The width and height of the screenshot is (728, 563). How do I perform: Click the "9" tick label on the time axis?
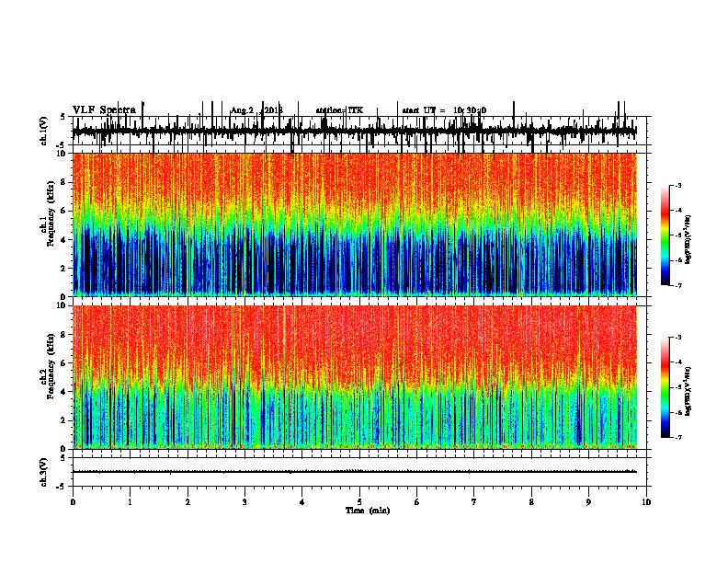[588, 502]
